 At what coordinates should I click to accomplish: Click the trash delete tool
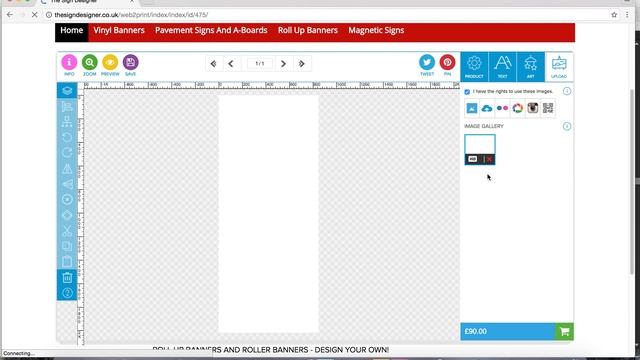(67, 278)
